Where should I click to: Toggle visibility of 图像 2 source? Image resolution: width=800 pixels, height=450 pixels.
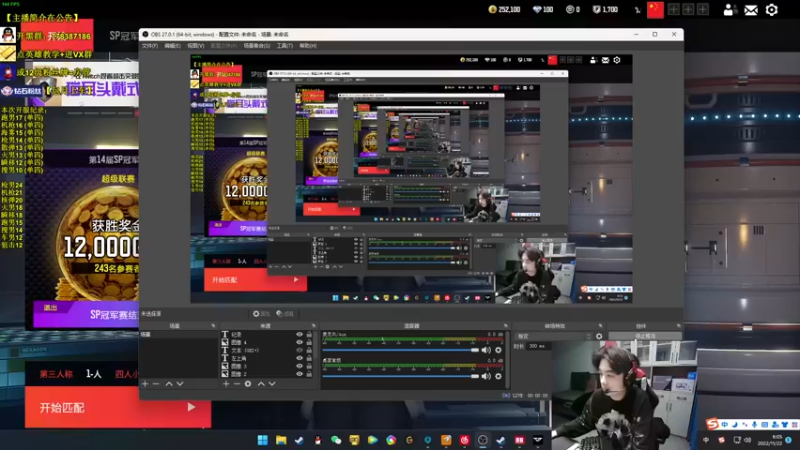coord(299,374)
